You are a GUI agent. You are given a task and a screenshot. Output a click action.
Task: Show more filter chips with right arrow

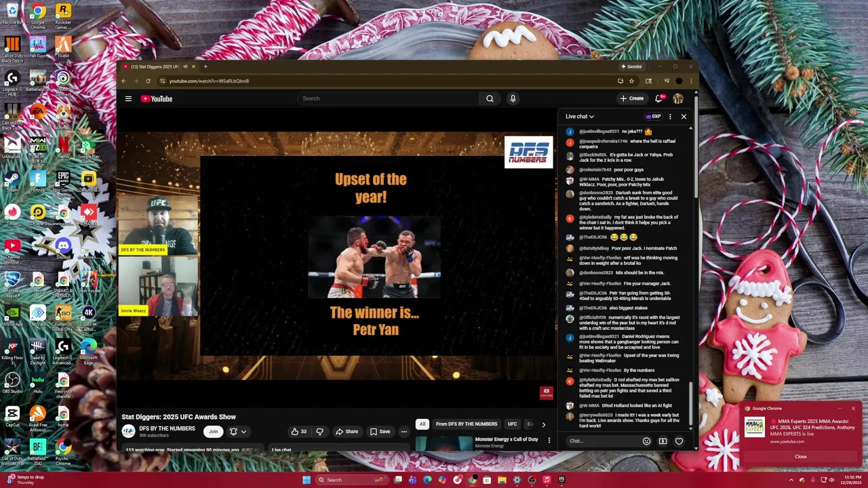click(x=543, y=424)
